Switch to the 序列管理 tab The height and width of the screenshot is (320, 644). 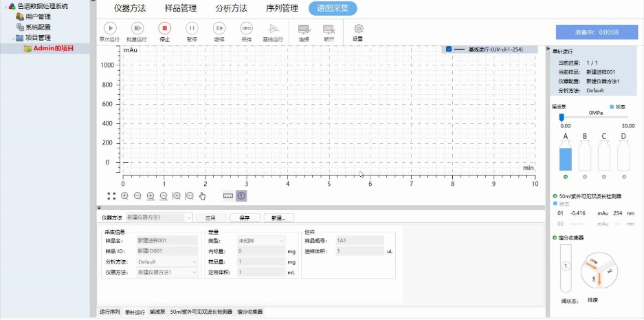point(282,8)
